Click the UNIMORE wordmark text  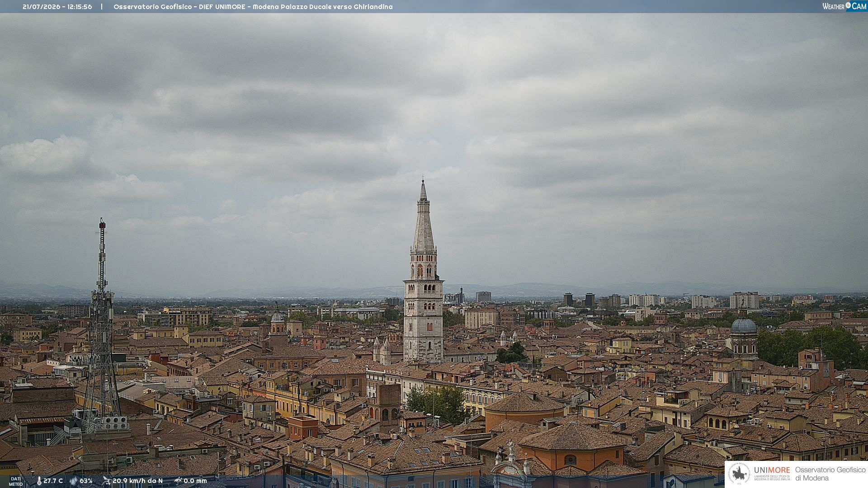[772, 470]
